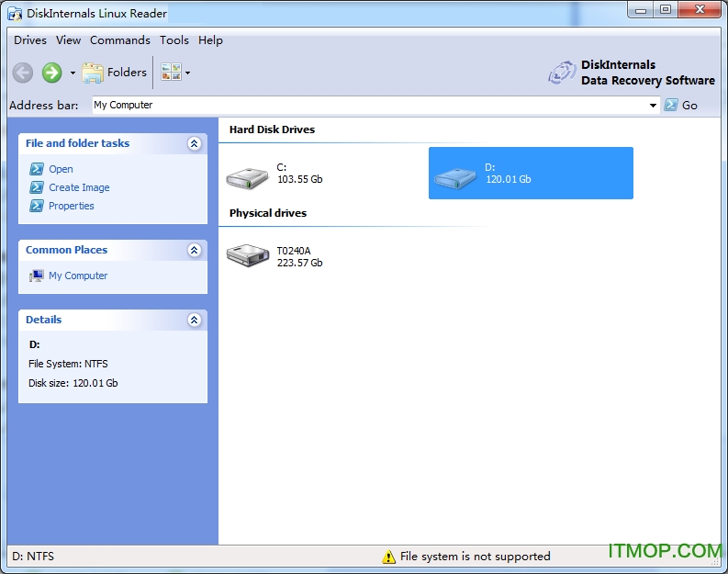
Task: Open the Views mode dropdown arrow
Action: coord(187,73)
